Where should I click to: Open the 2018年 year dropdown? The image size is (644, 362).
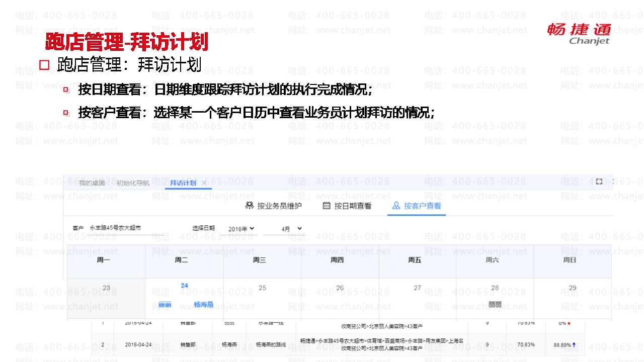click(x=241, y=229)
